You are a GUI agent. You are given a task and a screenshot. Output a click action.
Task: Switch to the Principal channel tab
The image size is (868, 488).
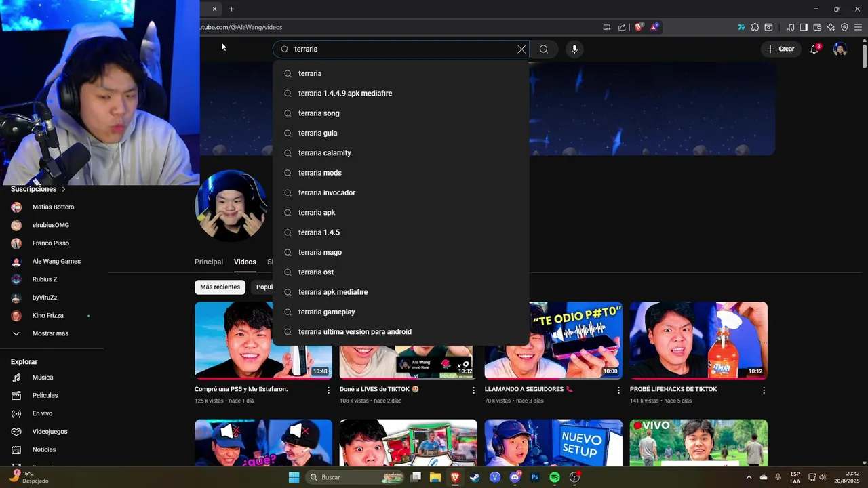tap(209, 262)
